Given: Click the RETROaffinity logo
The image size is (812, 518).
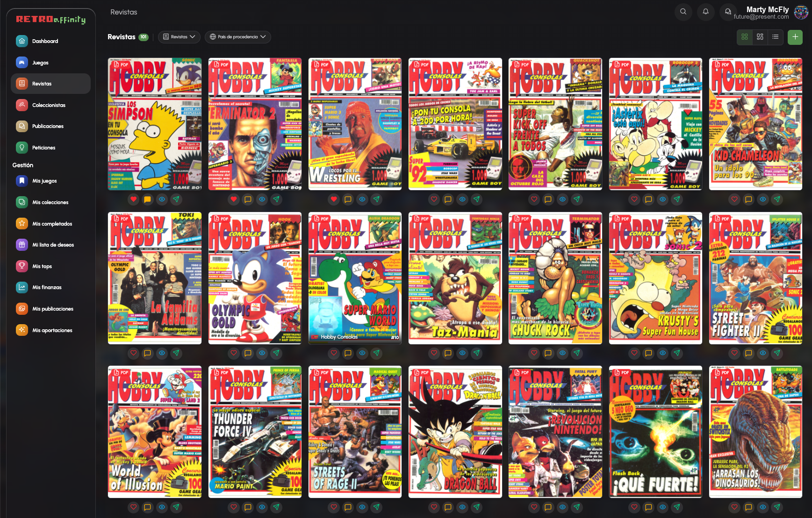Looking at the screenshot, I should [51, 20].
